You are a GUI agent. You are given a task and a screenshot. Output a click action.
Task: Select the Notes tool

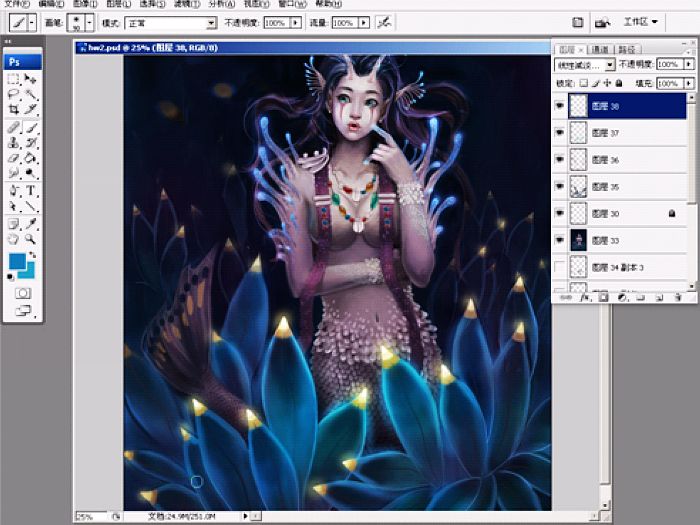pyautogui.click(x=13, y=224)
